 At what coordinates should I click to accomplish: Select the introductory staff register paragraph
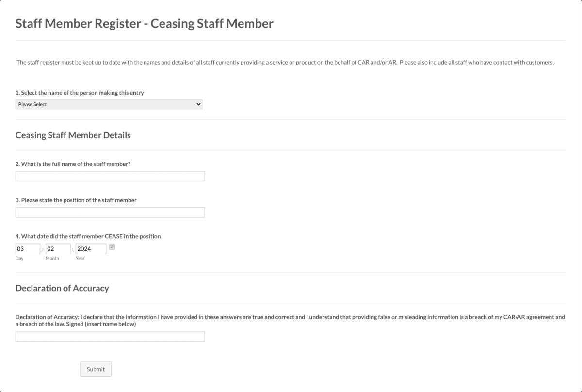(285, 62)
